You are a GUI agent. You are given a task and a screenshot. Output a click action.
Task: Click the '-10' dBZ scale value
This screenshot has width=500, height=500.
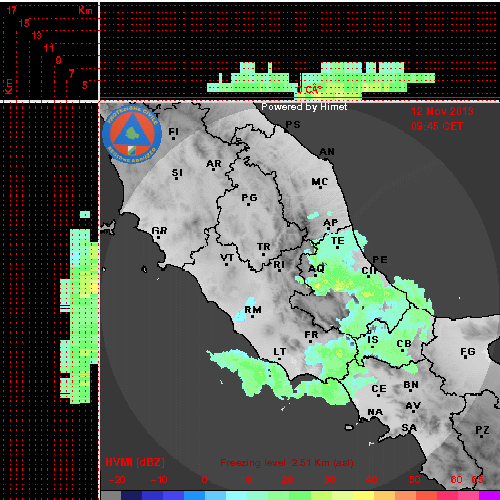click(159, 480)
